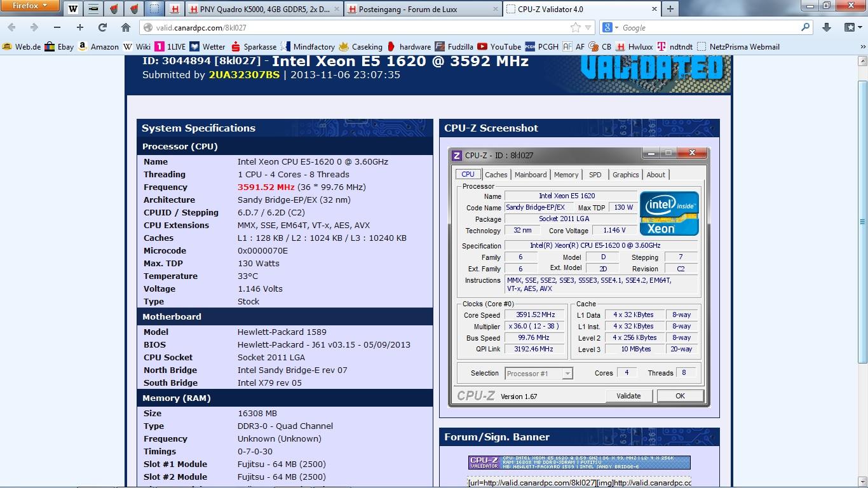
Task: Open the Web.de bookmark
Action: [x=22, y=46]
